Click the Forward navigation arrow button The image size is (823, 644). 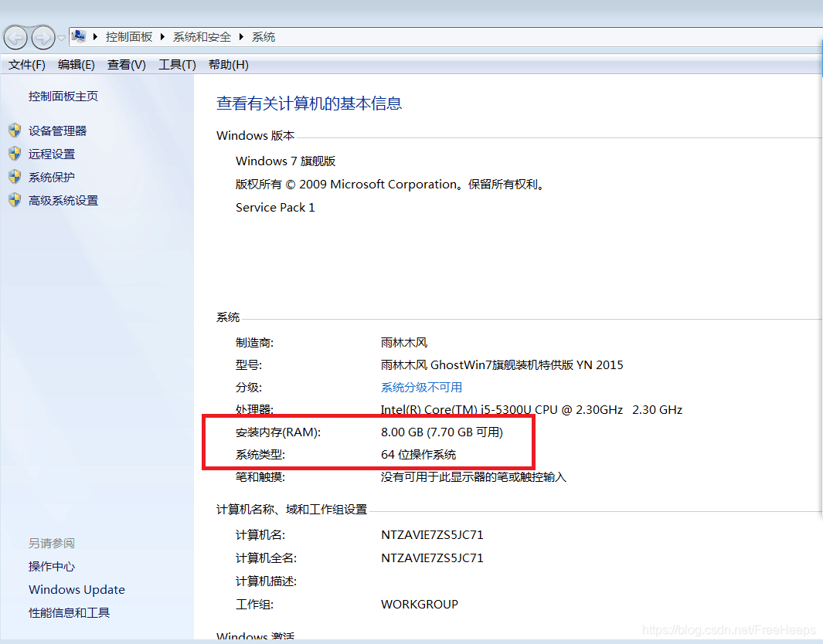(x=43, y=37)
